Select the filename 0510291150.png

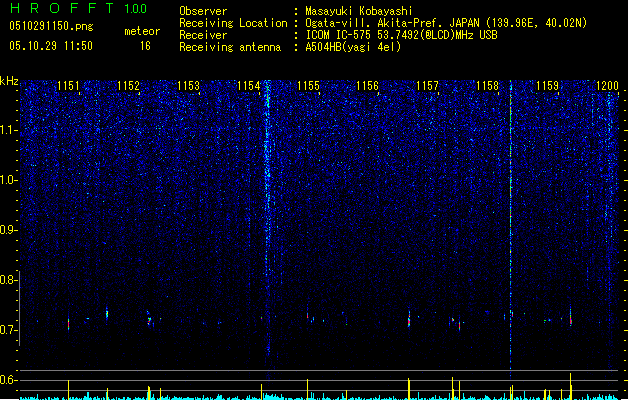(x=51, y=26)
